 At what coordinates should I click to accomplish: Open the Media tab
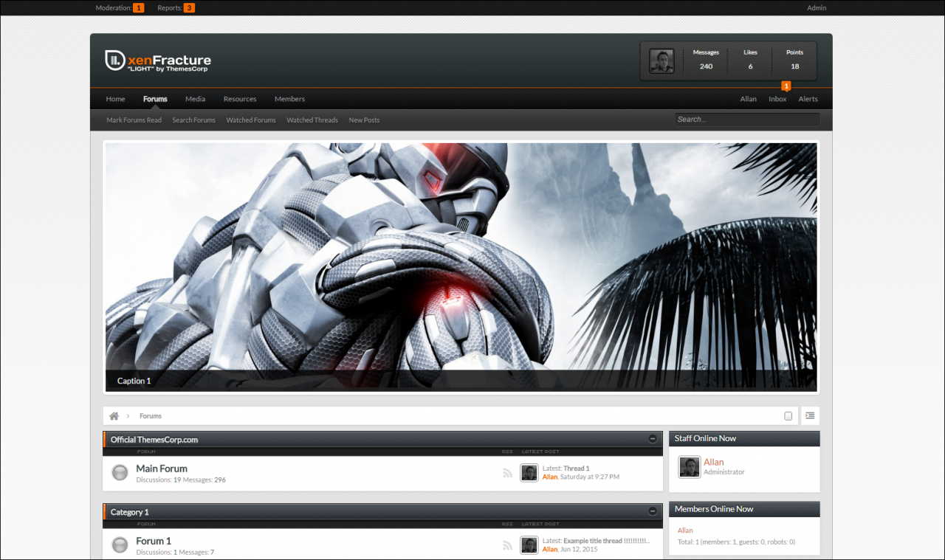(195, 99)
